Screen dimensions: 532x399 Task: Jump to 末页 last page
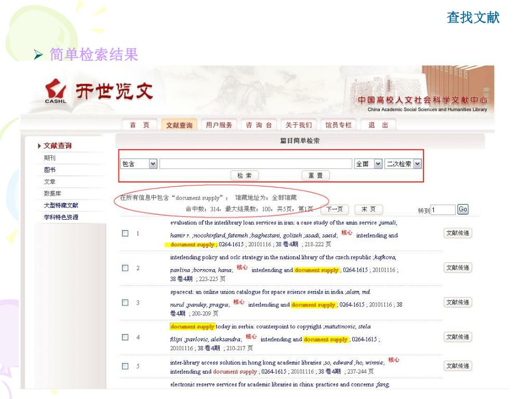[x=368, y=209]
